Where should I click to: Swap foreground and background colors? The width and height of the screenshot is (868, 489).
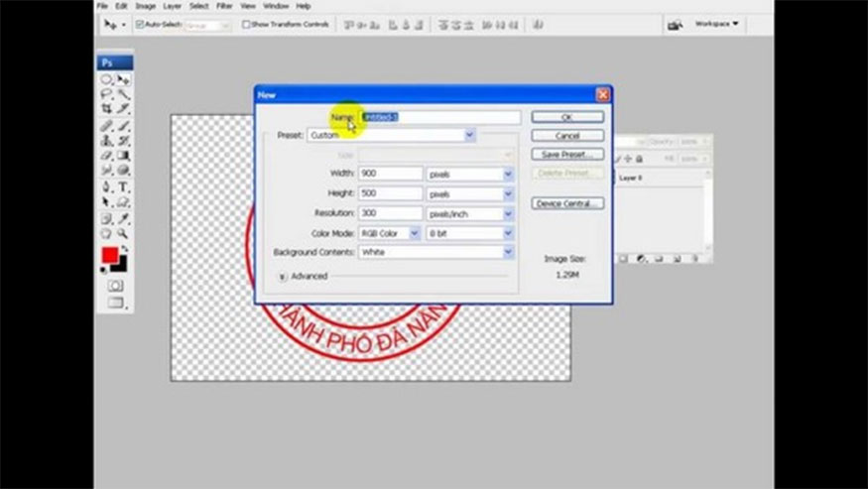click(x=125, y=249)
